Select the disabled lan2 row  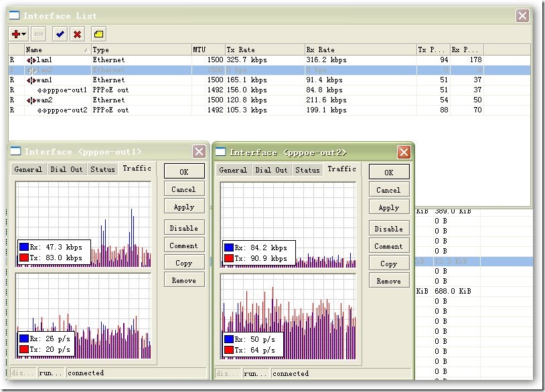[x=269, y=70]
